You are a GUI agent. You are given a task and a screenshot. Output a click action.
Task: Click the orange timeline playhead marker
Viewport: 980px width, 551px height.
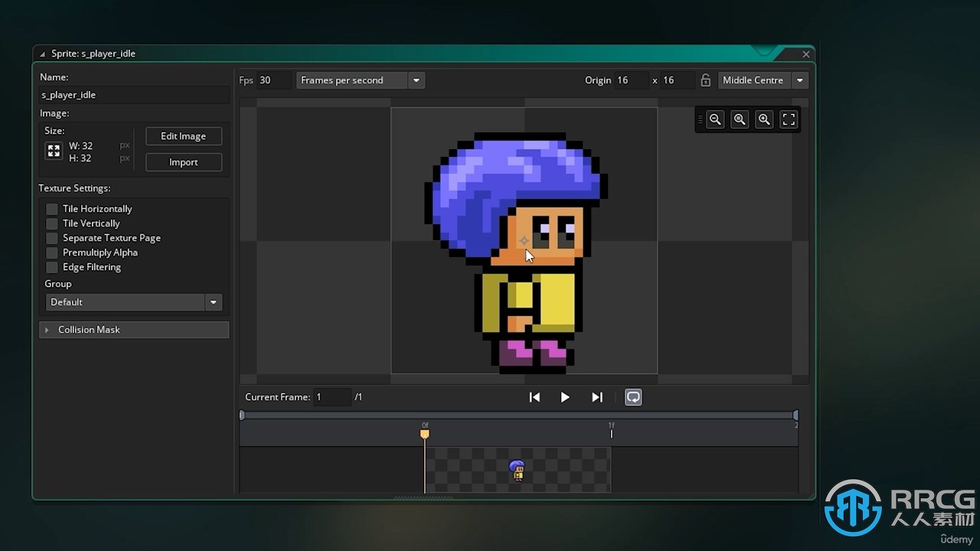pyautogui.click(x=425, y=434)
